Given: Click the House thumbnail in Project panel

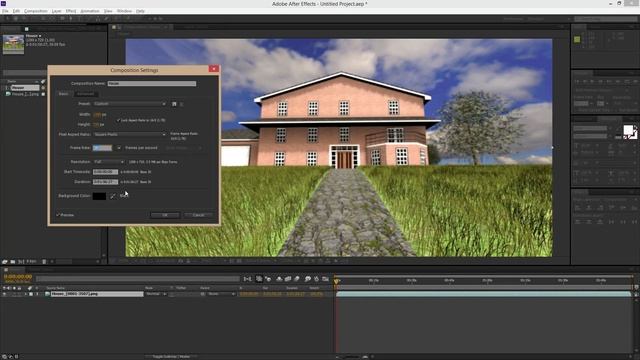Looking at the screenshot, I should [x=13, y=44].
